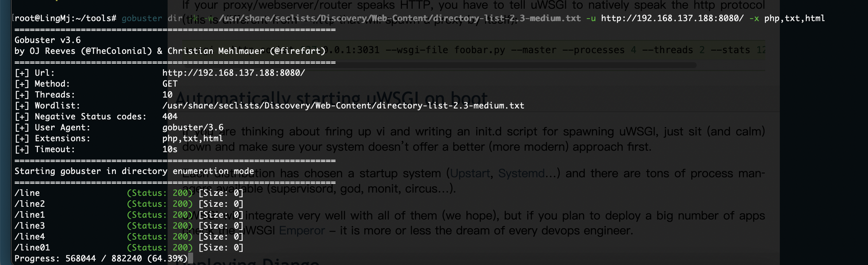
Task: Click the author line 'by OJ Reeves'
Action: pyautogui.click(x=170, y=51)
